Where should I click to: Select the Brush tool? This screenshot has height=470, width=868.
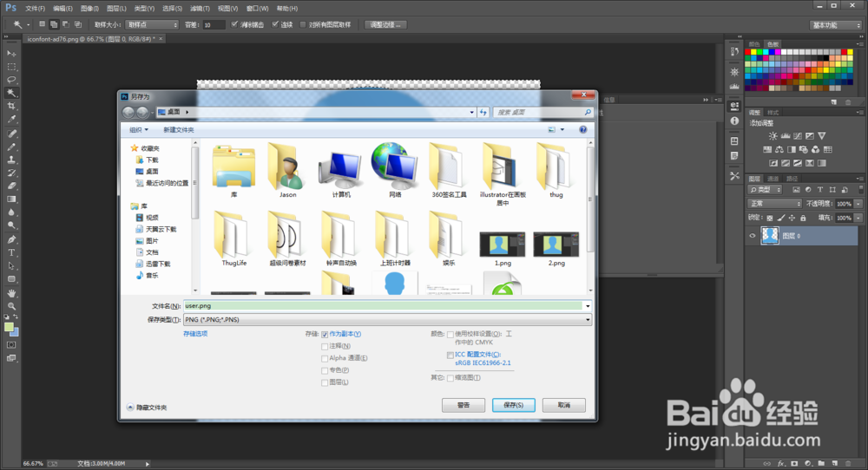click(11, 147)
